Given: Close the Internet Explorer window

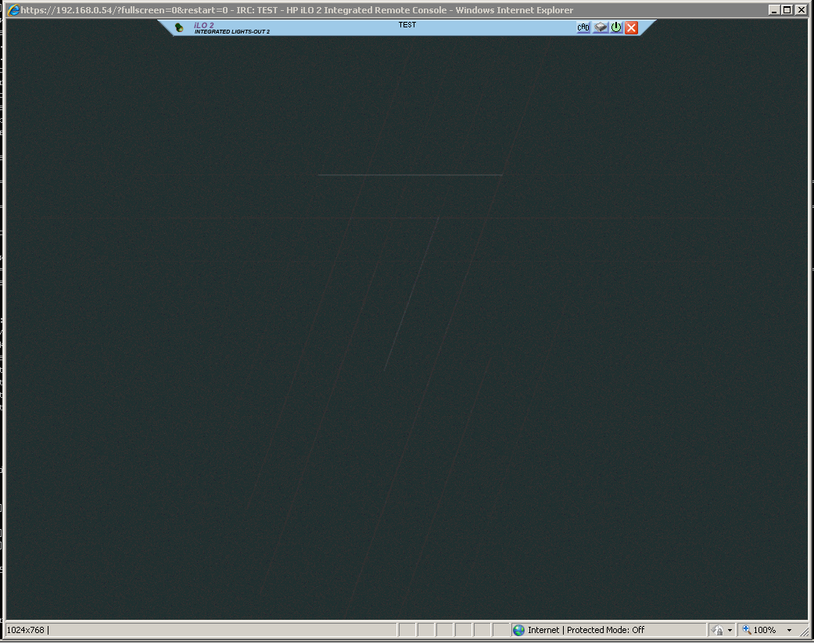Looking at the screenshot, I should (x=801, y=10).
